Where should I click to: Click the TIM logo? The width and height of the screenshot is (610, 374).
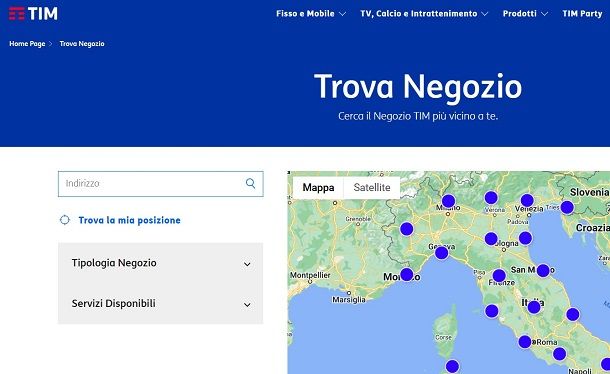pos(33,14)
